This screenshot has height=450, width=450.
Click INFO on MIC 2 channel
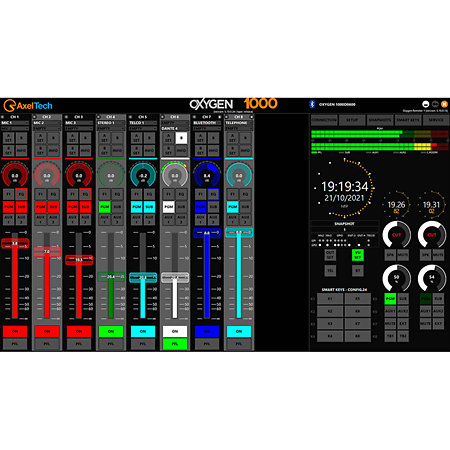[x=53, y=150]
